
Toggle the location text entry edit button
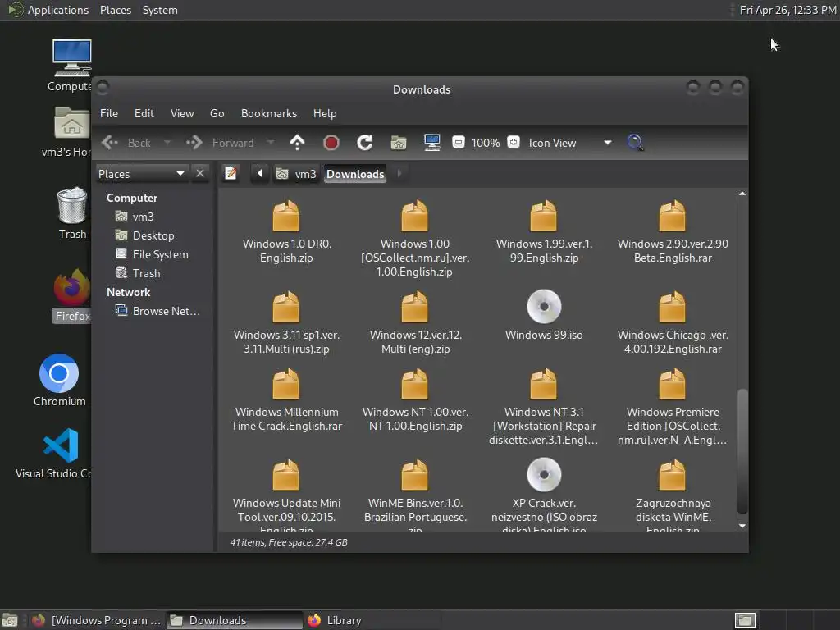231,173
